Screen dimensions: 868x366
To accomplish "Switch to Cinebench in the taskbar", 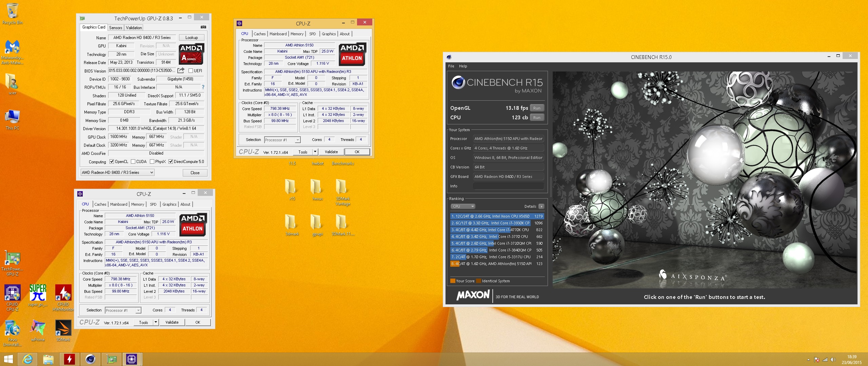I will click(x=91, y=359).
